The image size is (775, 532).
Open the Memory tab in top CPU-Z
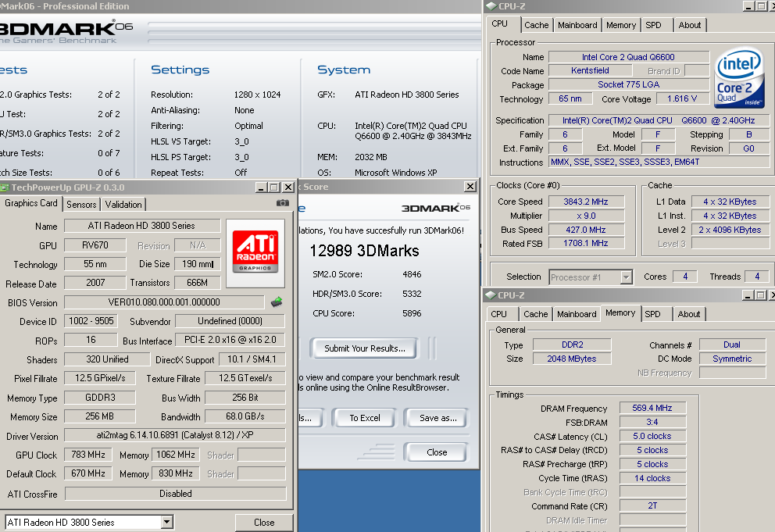(x=621, y=25)
